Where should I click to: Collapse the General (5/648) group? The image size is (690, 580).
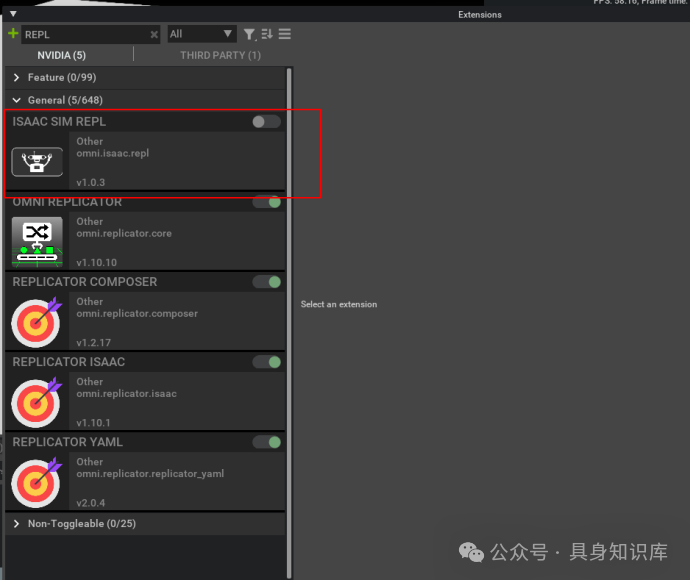click(17, 100)
